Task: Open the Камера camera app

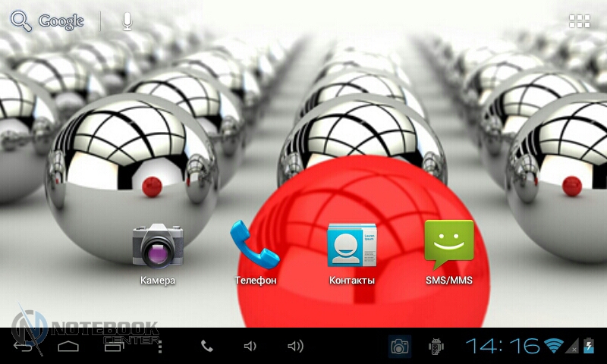Action: click(158, 246)
